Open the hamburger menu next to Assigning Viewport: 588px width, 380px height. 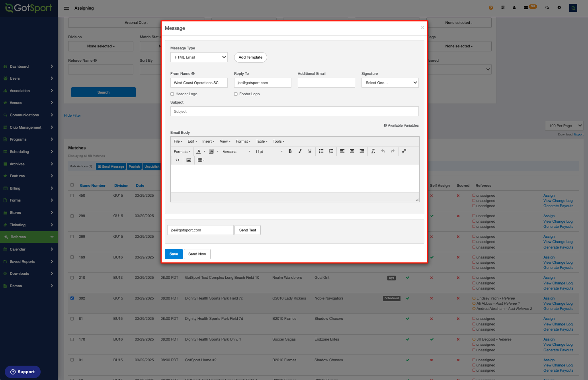point(66,8)
